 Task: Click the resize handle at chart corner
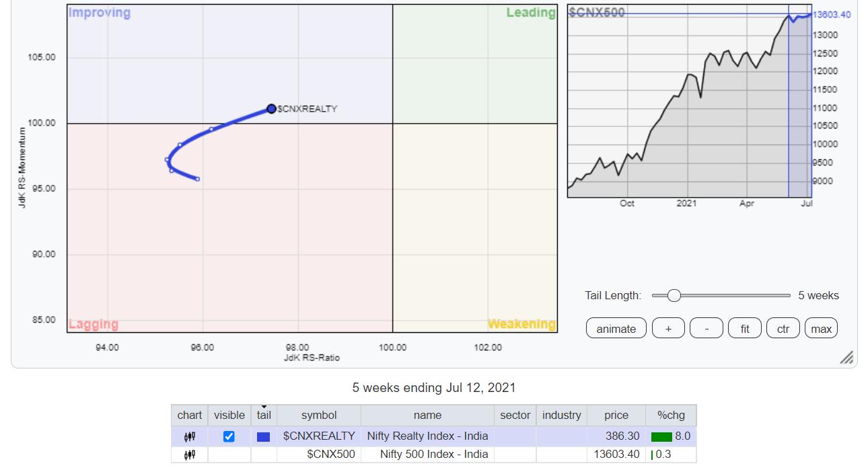click(846, 357)
